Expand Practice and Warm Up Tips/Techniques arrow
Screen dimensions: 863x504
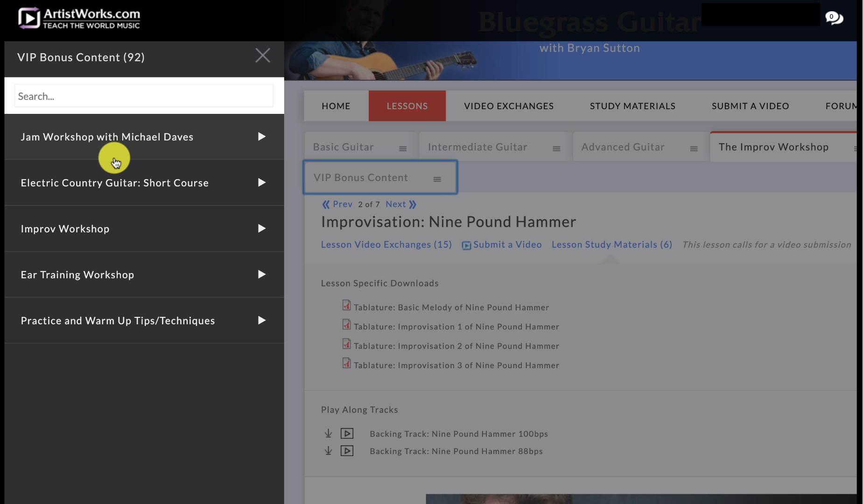pyautogui.click(x=262, y=320)
